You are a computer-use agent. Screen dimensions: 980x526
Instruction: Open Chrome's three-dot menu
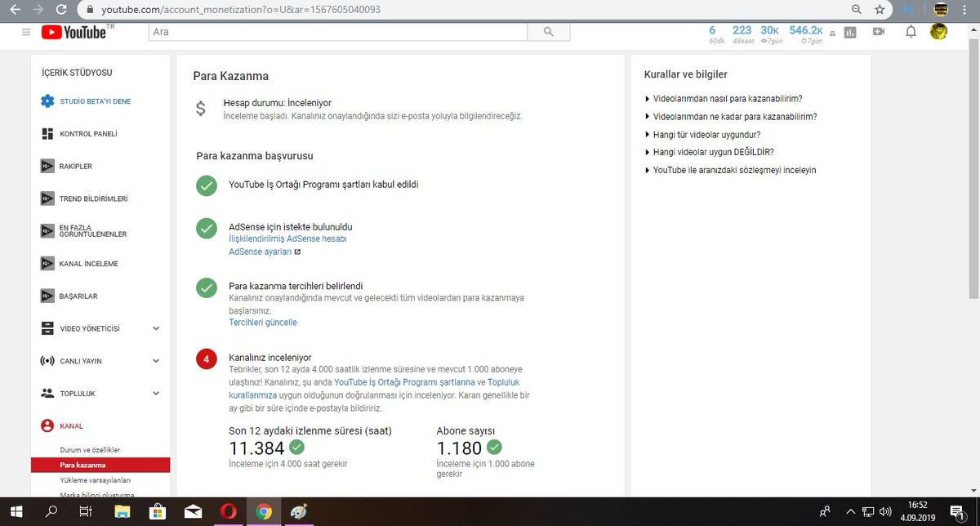click(x=966, y=10)
